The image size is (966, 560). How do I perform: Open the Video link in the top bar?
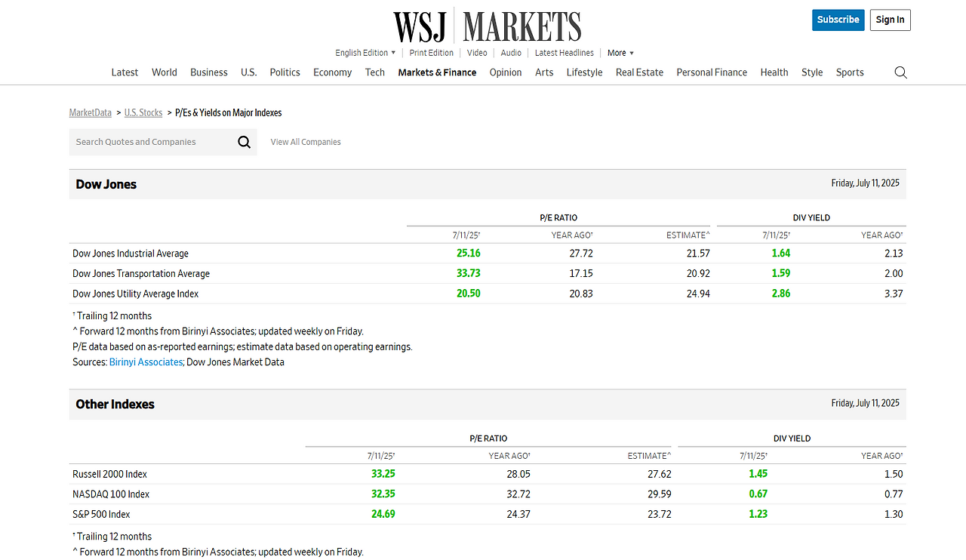point(477,53)
